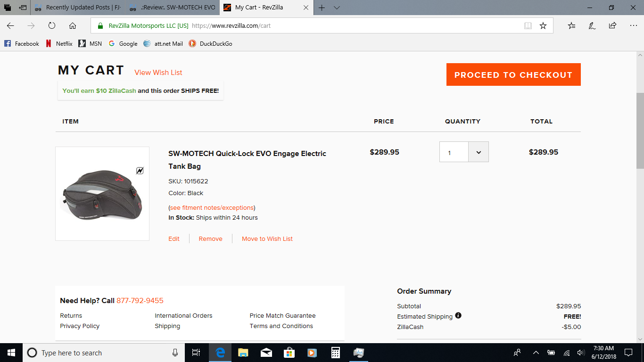Screen dimensions: 644x362
Task: Add web notes with pen icon
Action: coord(592,25)
